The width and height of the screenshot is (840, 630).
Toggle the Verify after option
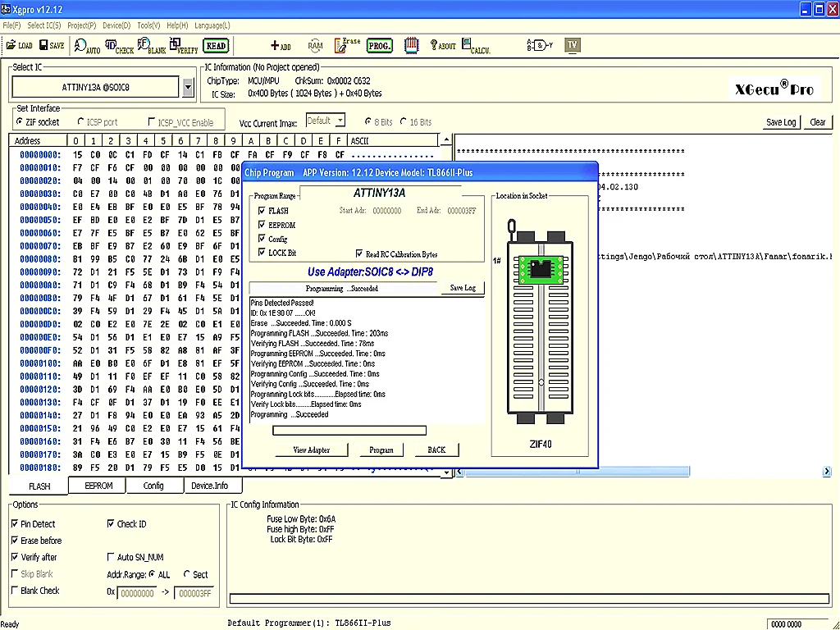pos(15,557)
